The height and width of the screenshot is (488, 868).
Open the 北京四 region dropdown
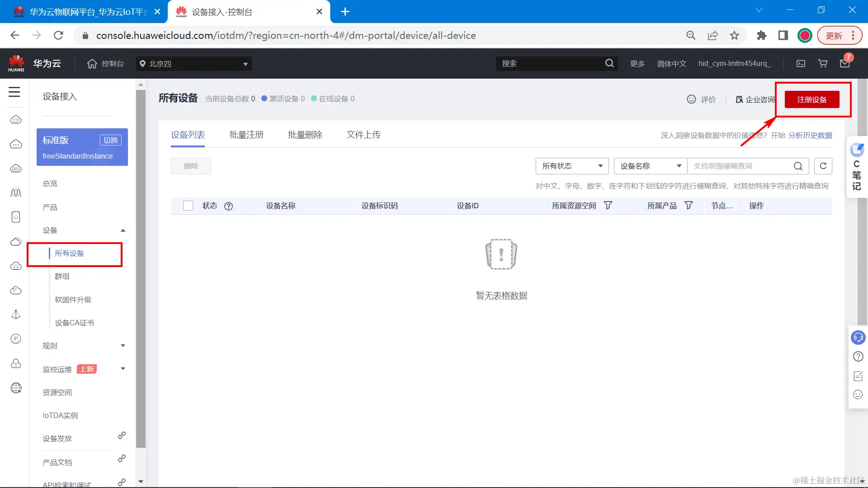point(193,64)
